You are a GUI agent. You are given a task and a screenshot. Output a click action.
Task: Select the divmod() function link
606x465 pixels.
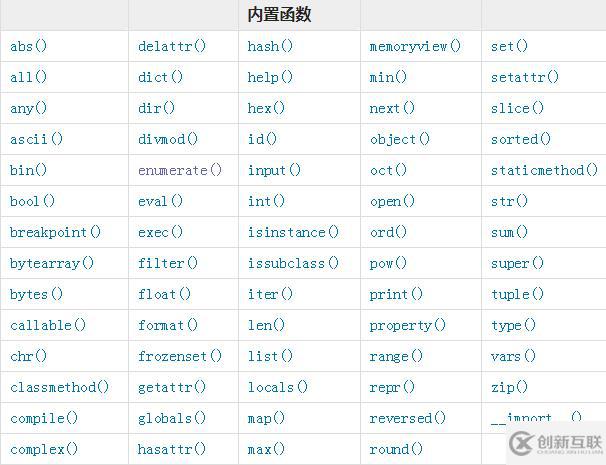coord(168,139)
